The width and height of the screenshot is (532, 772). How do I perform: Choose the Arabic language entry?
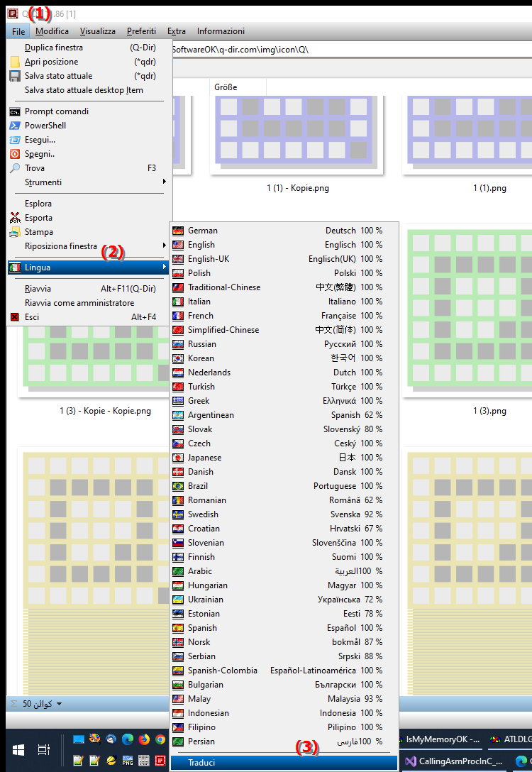[284, 571]
